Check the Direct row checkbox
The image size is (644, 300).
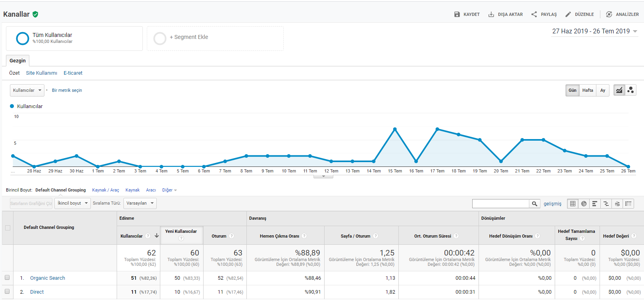7,292
